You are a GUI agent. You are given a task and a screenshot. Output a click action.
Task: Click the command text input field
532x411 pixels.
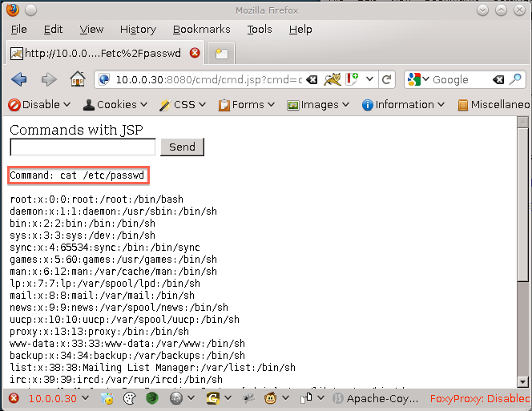(83, 147)
